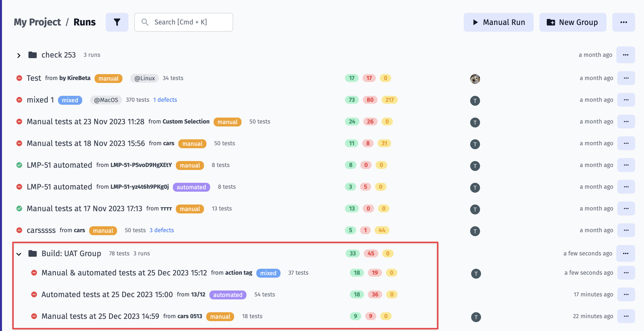Open the 3 defects link on carsssss
644x331 pixels.
point(162,230)
